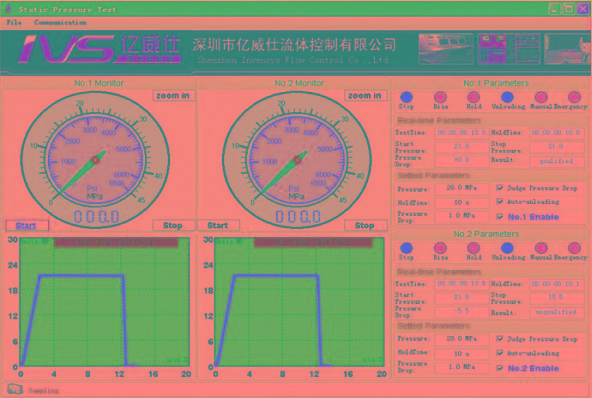Image resolution: width=592 pixels, height=398 pixels.
Task: Click the Sampling status bar icon
Action: click(x=15, y=389)
